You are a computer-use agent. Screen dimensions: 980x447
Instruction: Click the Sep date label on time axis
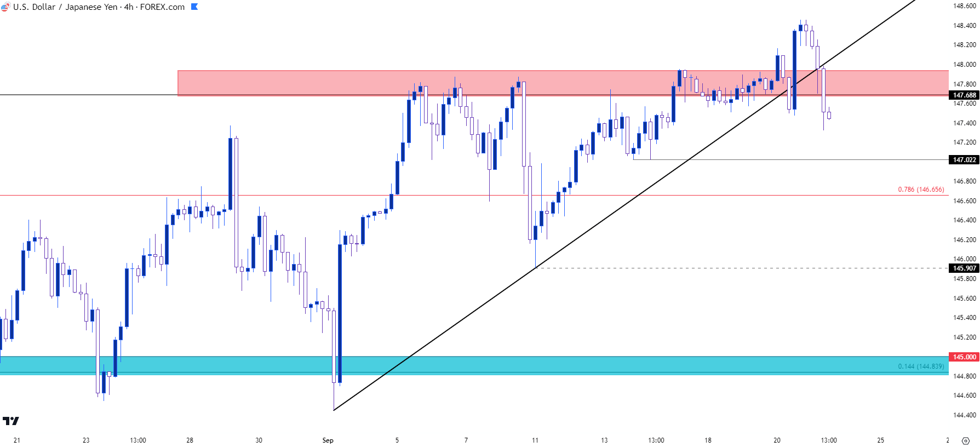click(328, 440)
